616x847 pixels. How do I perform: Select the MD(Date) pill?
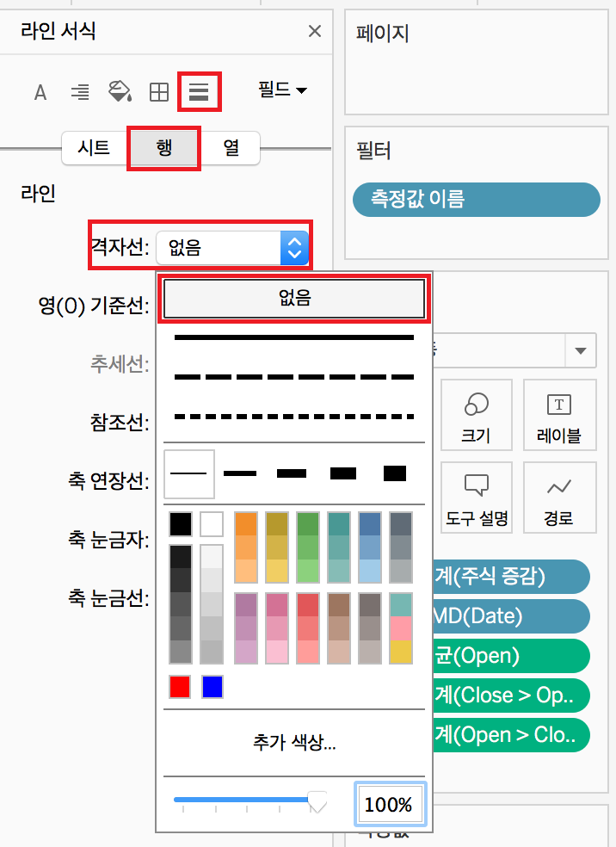510,615
